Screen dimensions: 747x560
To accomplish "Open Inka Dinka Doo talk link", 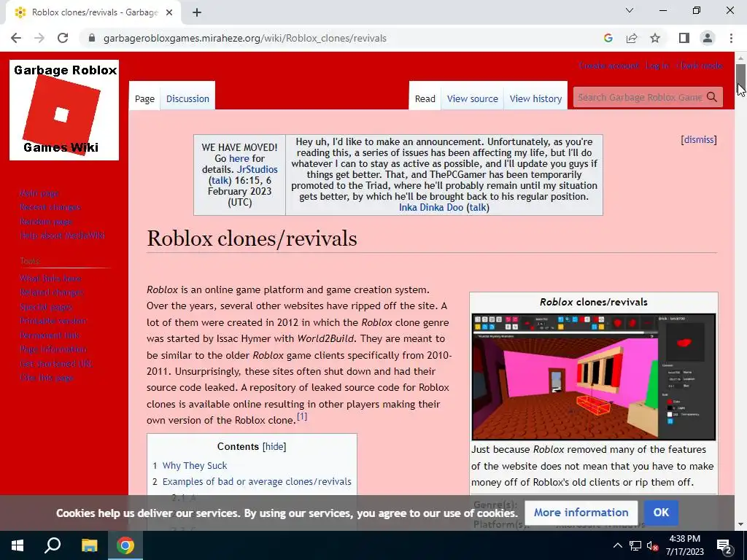I will point(478,207).
